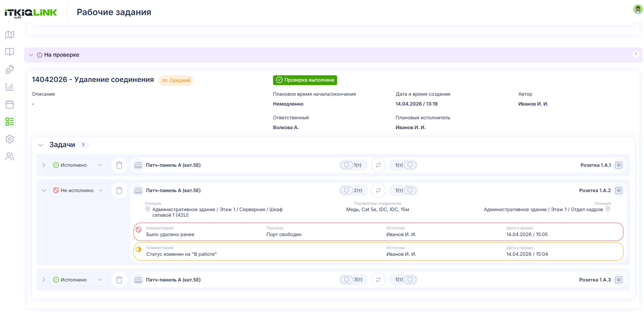Open the users sidebar icon
This screenshot has width=644, height=317.
tap(10, 157)
